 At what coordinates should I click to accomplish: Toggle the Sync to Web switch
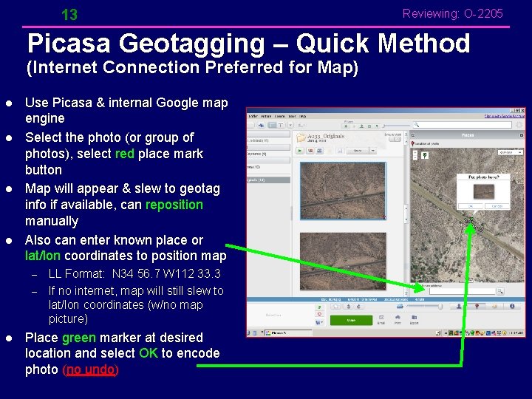click(x=395, y=139)
